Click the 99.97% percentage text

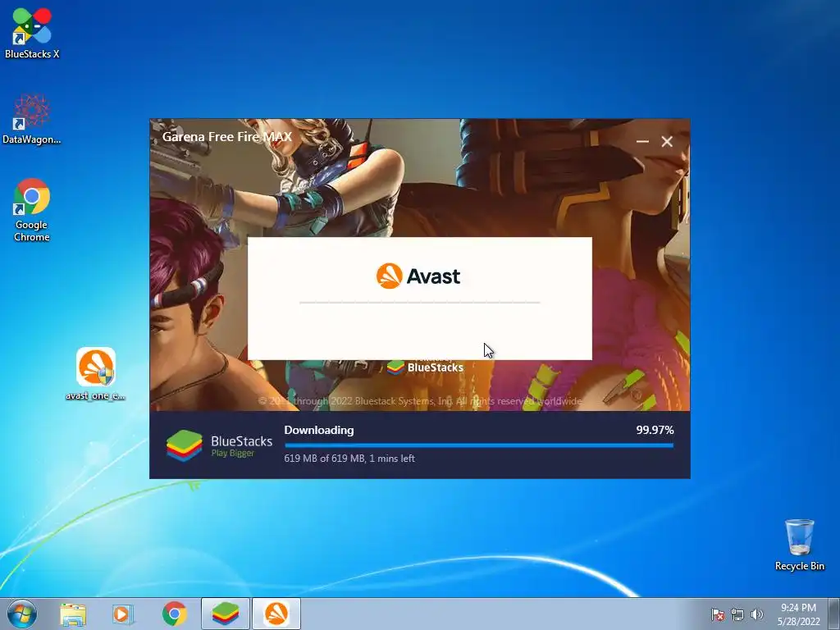tap(655, 430)
